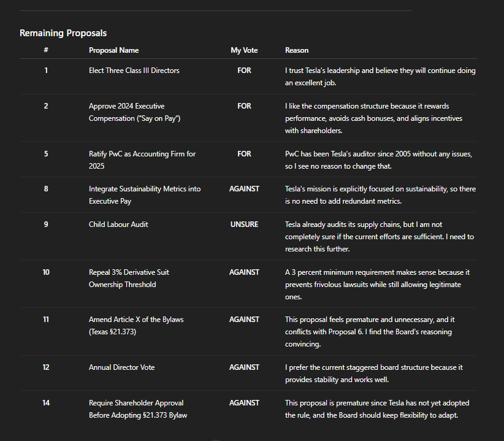
Task: Click the FOR vote for proposal 1
Action: tap(244, 71)
